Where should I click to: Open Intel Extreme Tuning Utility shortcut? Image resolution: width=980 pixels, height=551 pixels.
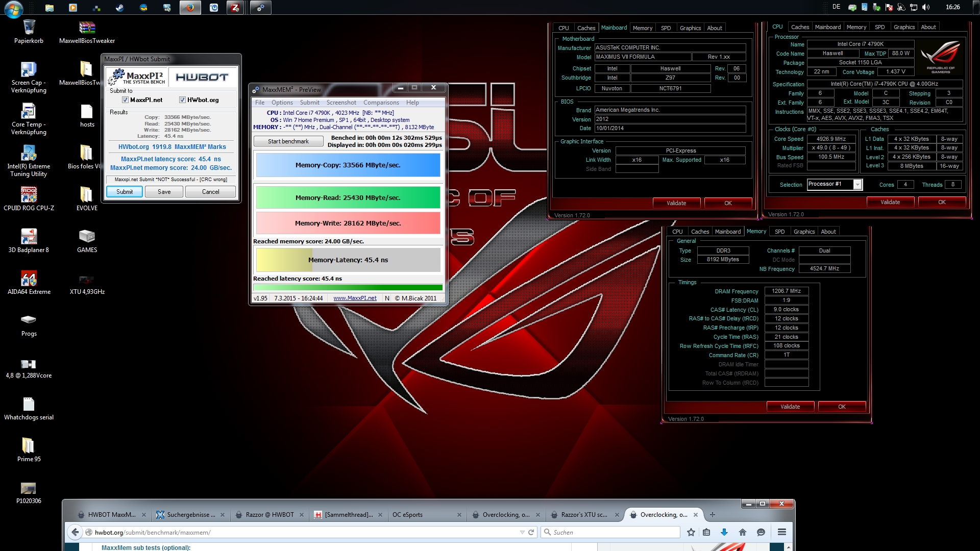[x=29, y=161]
